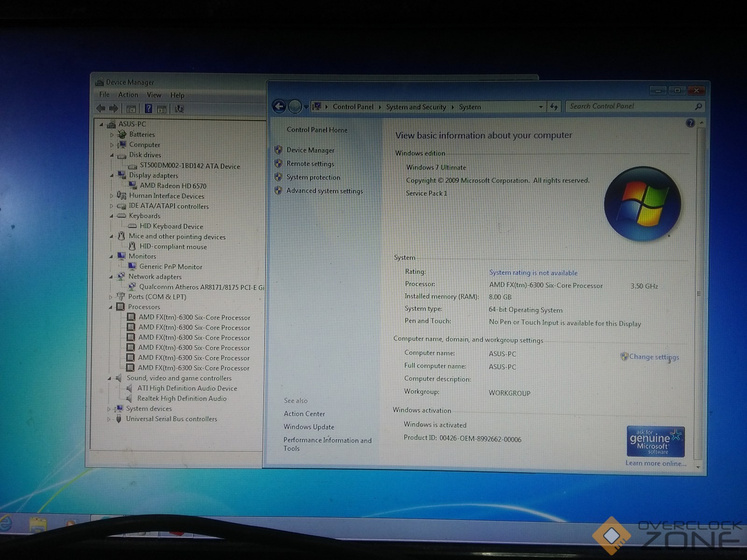Click search magnifier icon in Control Panel
The image size is (747, 560).
pos(698,106)
